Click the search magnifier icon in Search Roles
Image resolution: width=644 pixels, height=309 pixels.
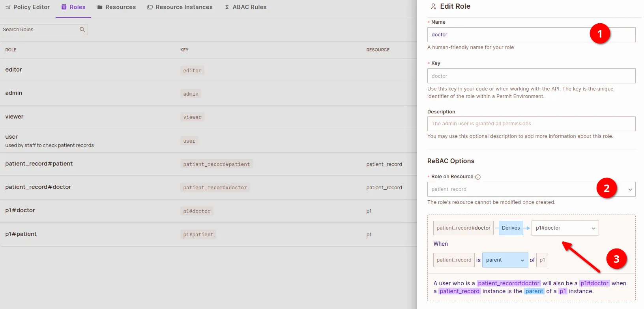[x=82, y=30]
